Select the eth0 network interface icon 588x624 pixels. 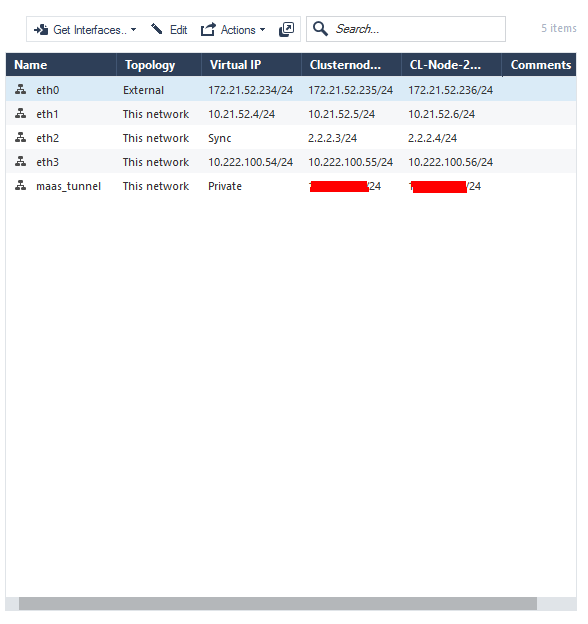coord(21,90)
